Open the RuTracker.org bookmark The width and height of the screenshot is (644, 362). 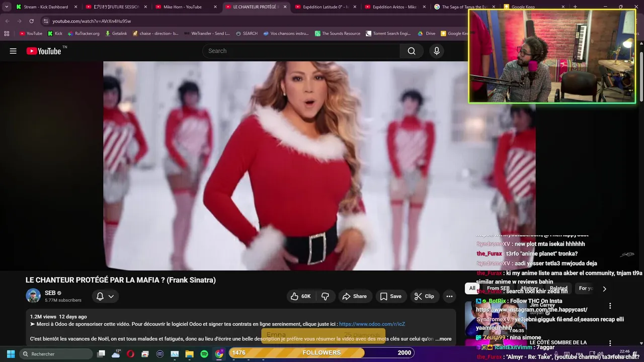click(x=83, y=34)
